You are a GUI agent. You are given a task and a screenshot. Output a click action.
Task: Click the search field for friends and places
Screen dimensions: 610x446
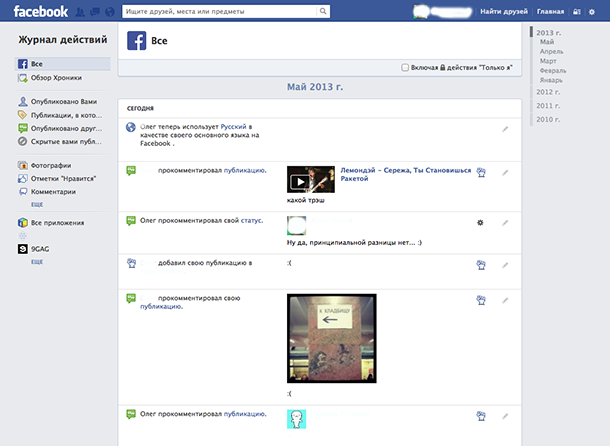[220, 11]
